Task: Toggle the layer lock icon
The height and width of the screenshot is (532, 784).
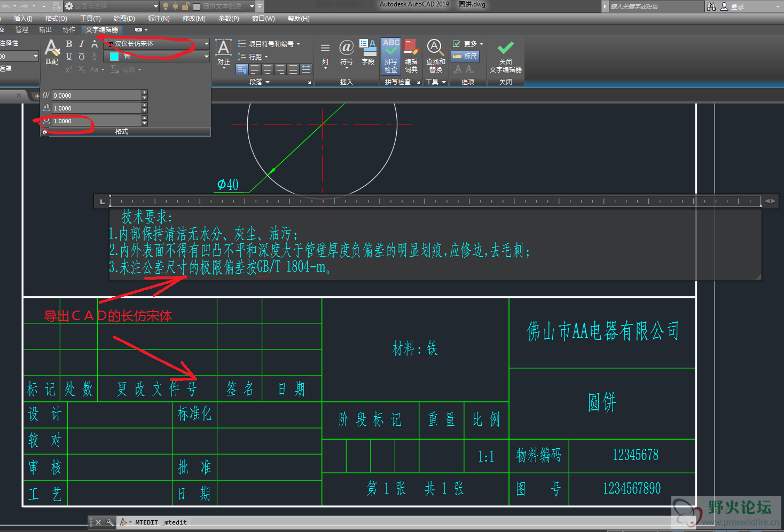Action: click(x=186, y=6)
